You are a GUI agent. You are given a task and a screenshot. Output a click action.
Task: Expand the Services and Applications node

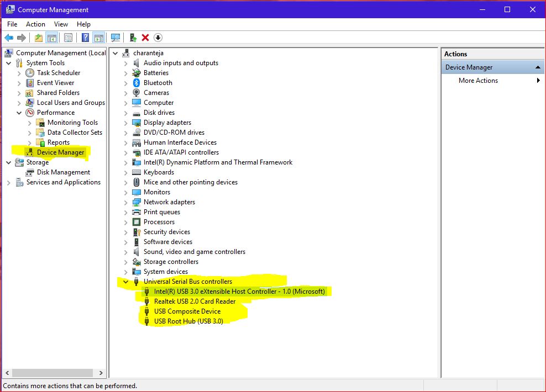(9, 183)
